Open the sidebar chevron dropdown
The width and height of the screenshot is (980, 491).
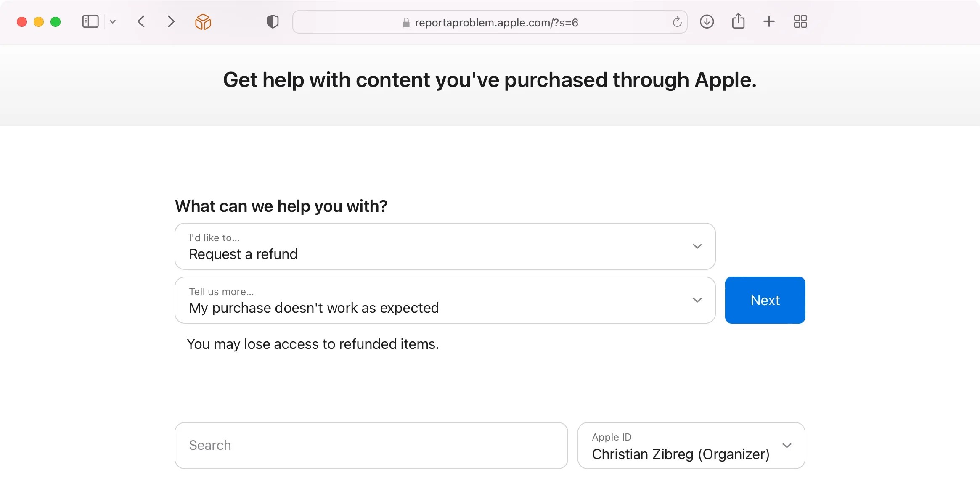112,21
